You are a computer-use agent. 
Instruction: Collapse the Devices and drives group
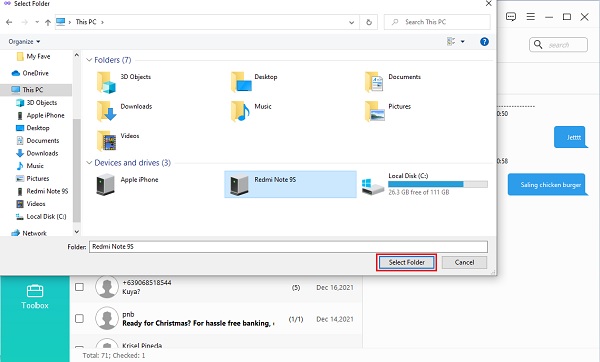click(x=89, y=163)
